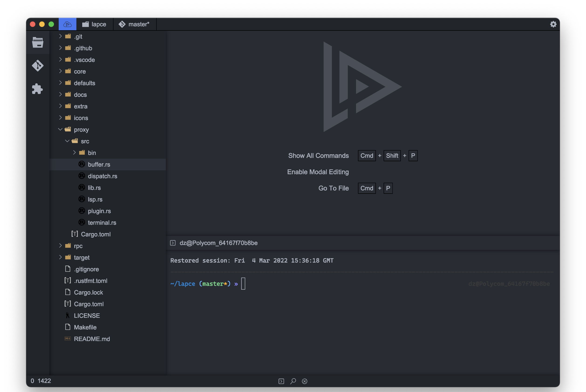Click the Rust icon of buffer.rs

point(82,164)
